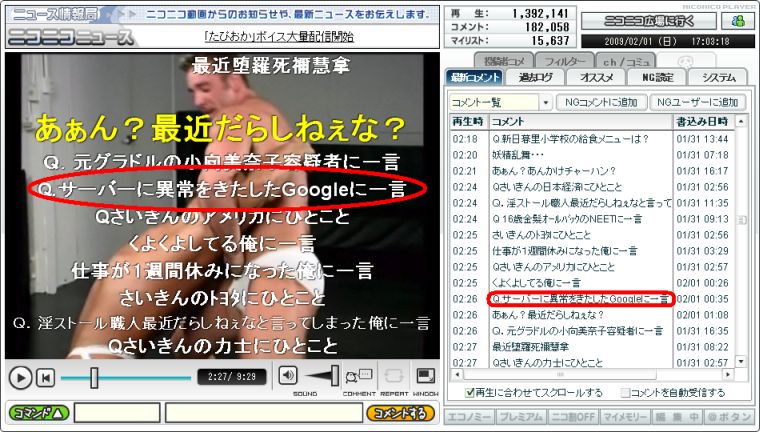Viewport: 760px width, 432px height.
Task: Toggle the ニコ割OFF button
Action: click(x=573, y=417)
